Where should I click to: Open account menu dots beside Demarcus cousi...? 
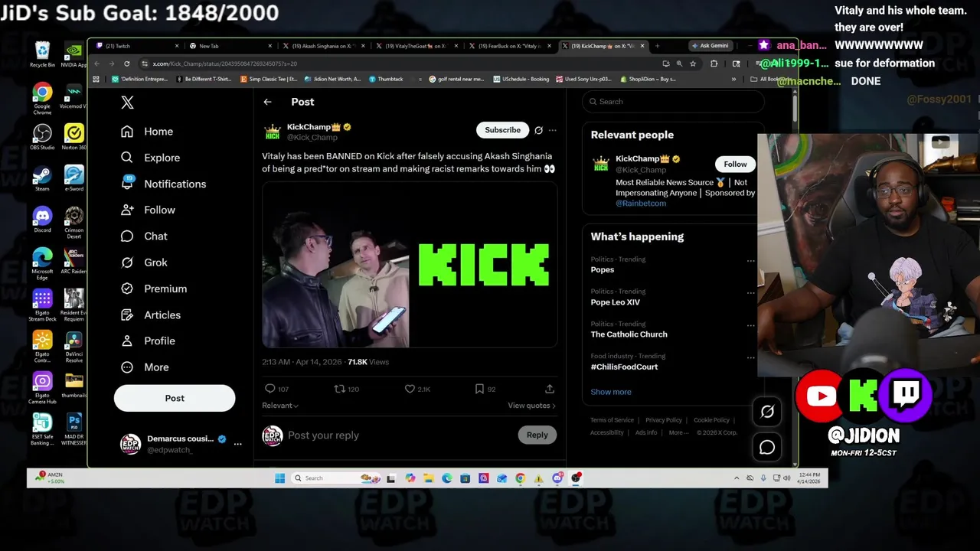237,444
